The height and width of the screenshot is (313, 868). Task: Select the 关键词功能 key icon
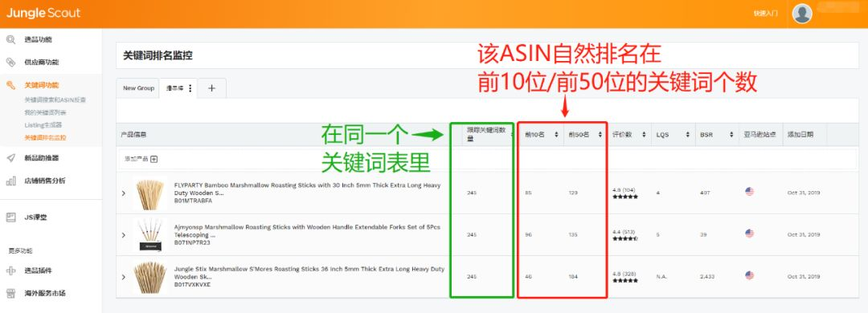pos(11,85)
